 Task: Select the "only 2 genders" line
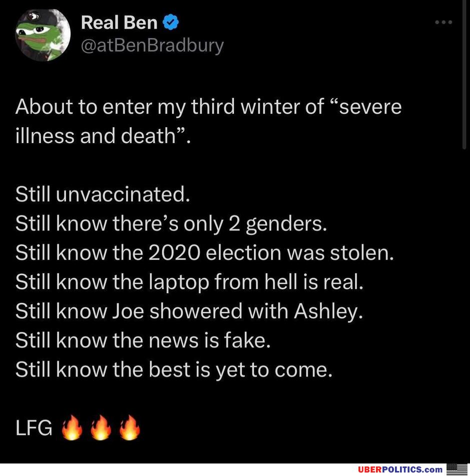click(171, 224)
